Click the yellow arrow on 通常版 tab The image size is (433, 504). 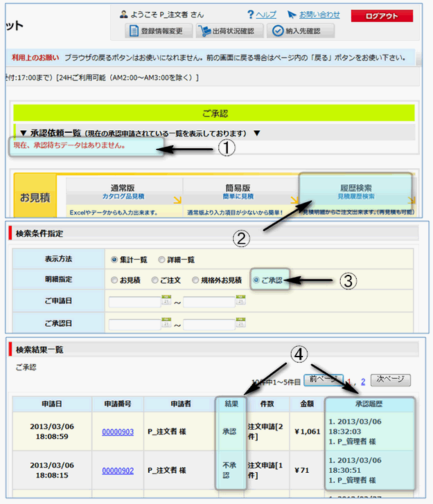click(x=177, y=200)
